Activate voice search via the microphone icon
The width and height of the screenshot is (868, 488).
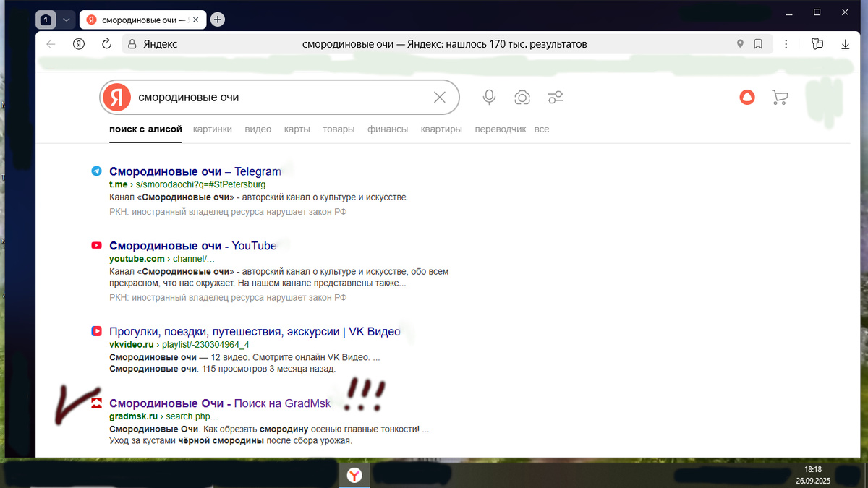pos(489,97)
